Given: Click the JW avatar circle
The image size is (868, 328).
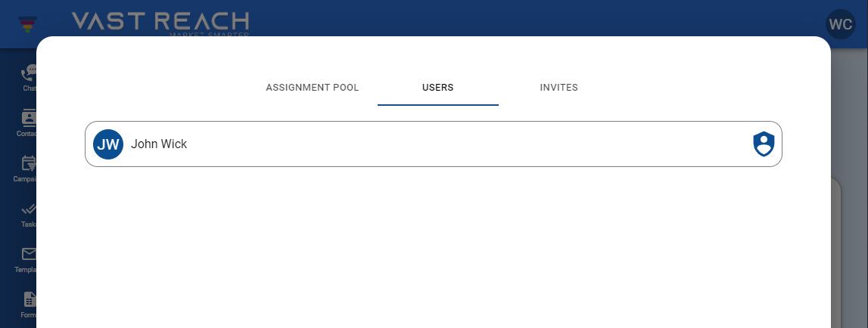Looking at the screenshot, I should point(108,144).
